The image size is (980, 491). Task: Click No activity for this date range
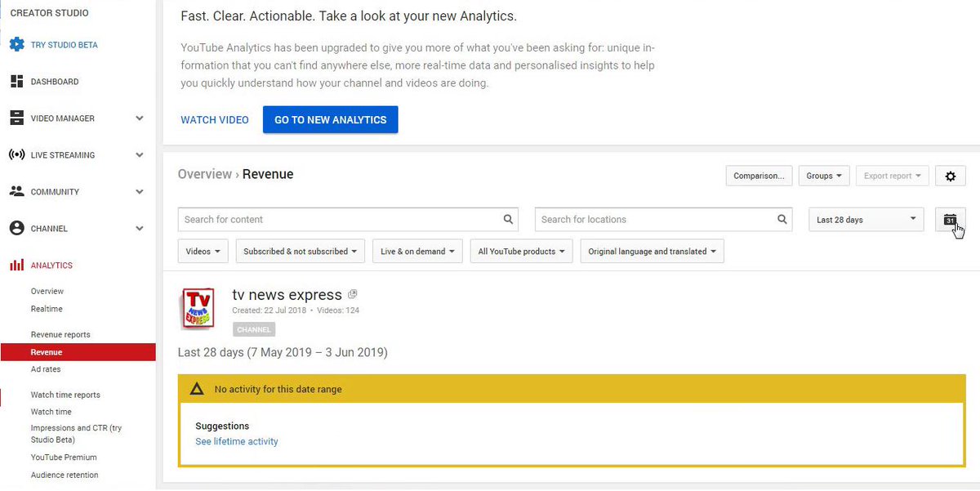point(278,389)
